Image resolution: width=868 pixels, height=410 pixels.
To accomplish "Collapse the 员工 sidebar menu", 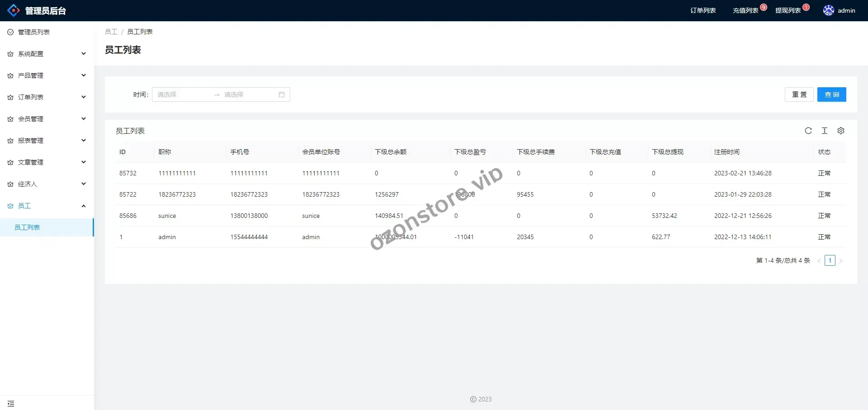I will point(47,206).
